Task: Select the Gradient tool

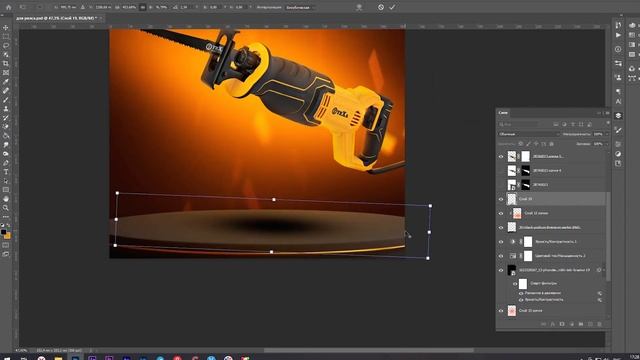Action: pyautogui.click(x=6, y=136)
